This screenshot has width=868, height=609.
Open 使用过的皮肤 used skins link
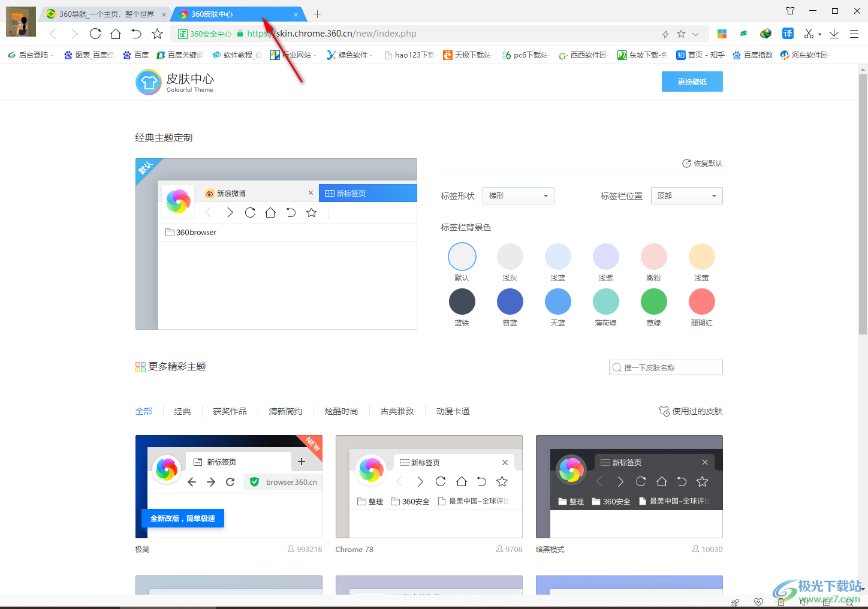tap(691, 411)
